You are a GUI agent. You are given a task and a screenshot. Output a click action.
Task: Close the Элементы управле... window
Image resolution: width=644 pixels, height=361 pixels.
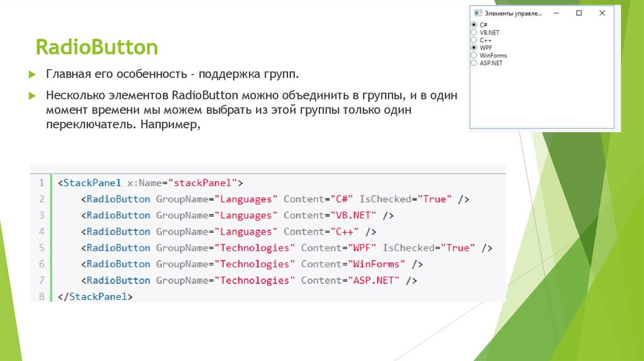pyautogui.click(x=602, y=13)
